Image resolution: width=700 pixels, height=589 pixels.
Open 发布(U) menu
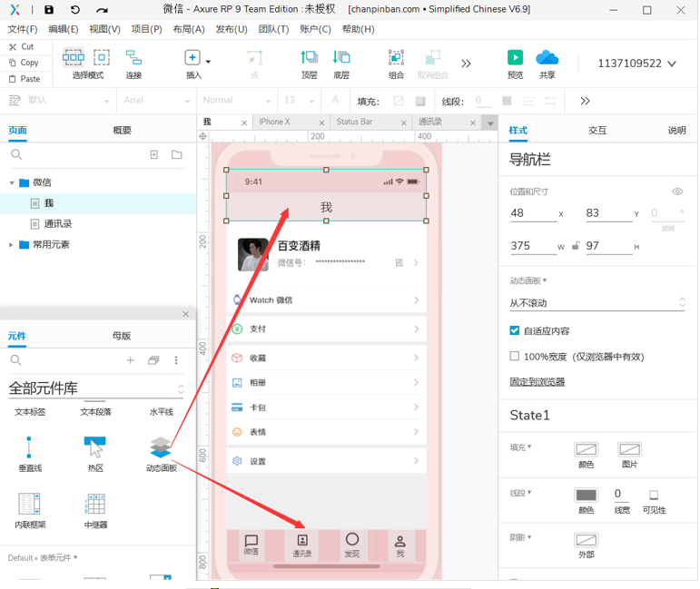click(232, 29)
